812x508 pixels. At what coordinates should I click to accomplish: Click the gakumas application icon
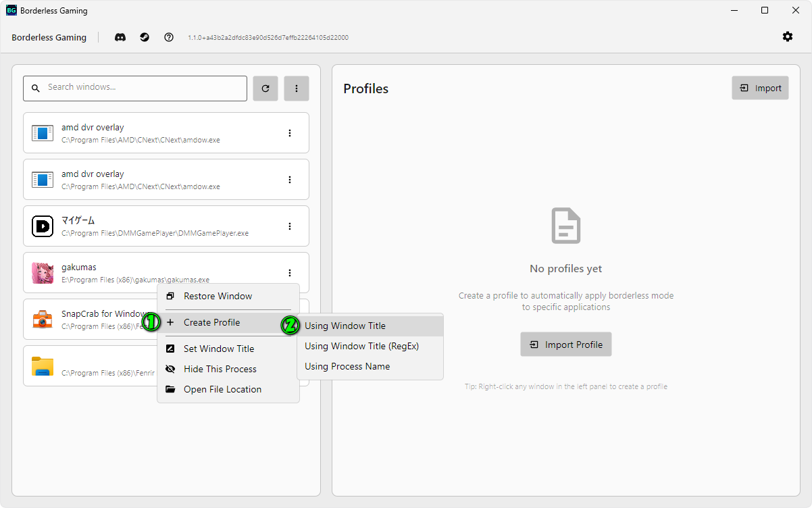[x=43, y=273]
